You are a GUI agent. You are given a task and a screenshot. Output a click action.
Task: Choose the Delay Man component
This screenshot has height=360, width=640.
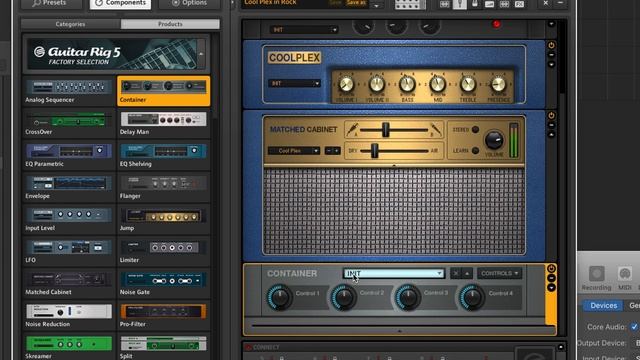point(163,123)
